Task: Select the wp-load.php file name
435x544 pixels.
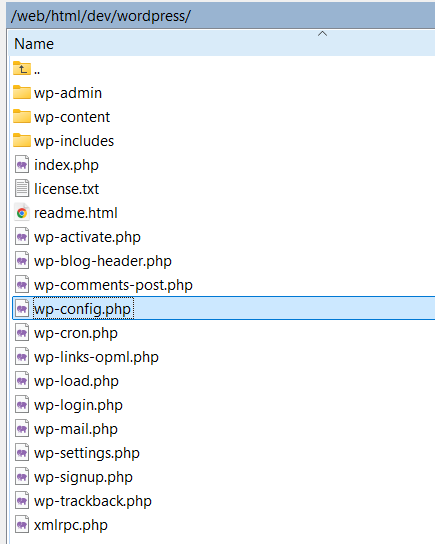Action: 76,381
